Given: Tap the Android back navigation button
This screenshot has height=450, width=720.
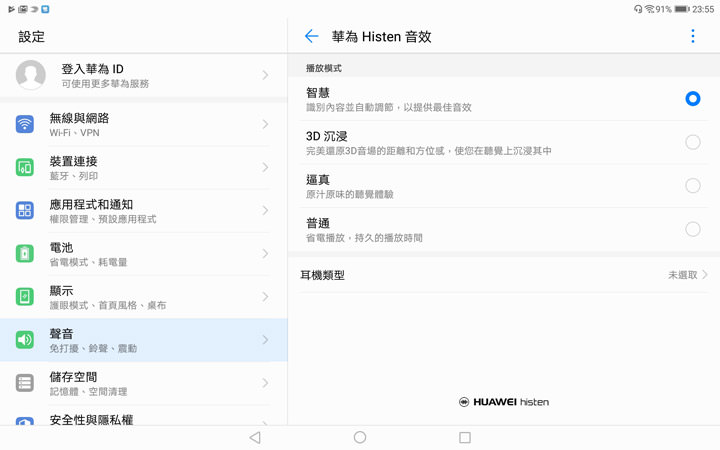Looking at the screenshot, I should 255,438.
